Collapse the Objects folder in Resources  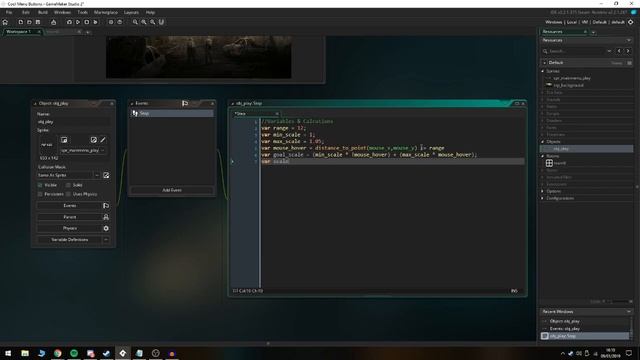pyautogui.click(x=543, y=142)
